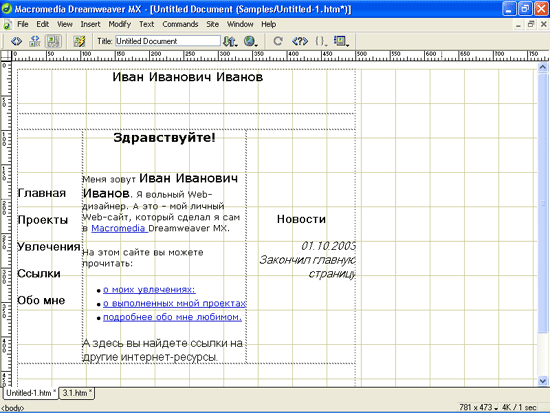The image size is (550, 413).
Task: Click the Refresh Design View icon
Action: click(x=278, y=41)
